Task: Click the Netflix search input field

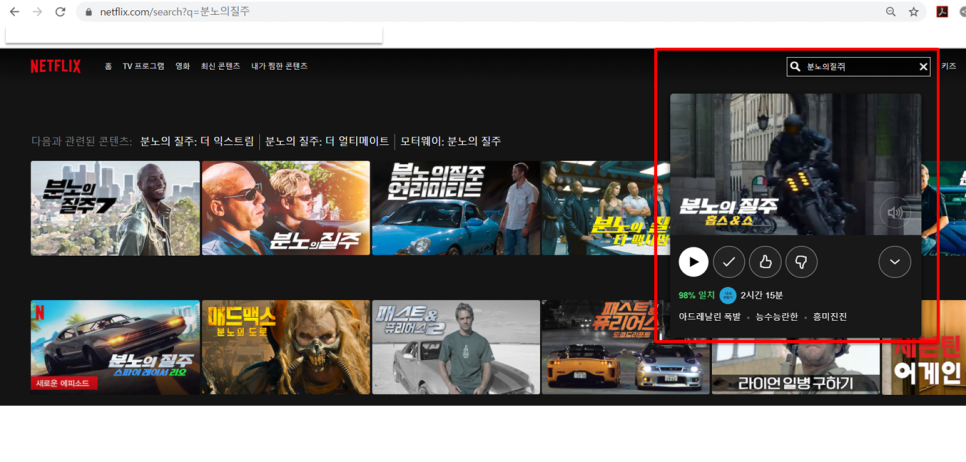Action: [x=860, y=67]
